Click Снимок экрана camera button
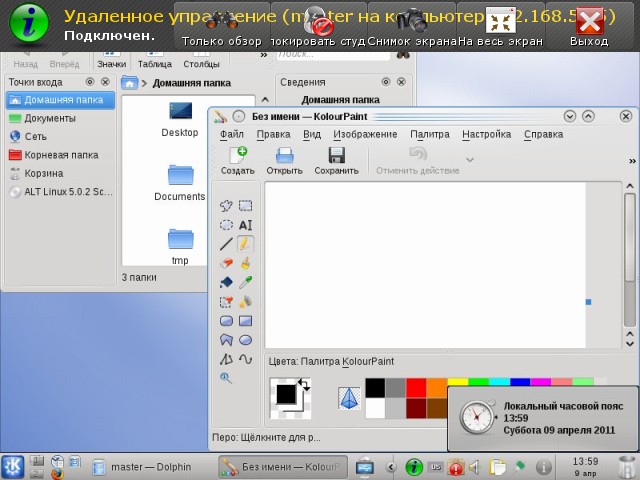640x480 pixels. [x=411, y=25]
